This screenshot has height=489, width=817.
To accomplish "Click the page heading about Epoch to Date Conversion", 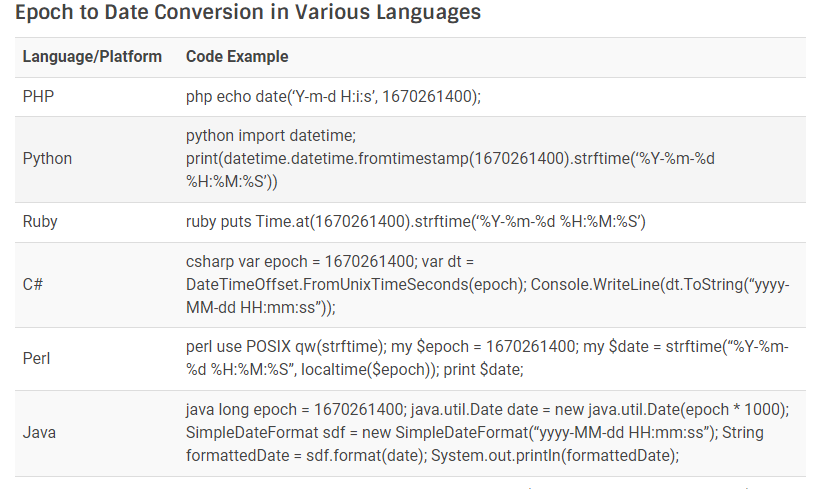I will (x=248, y=11).
